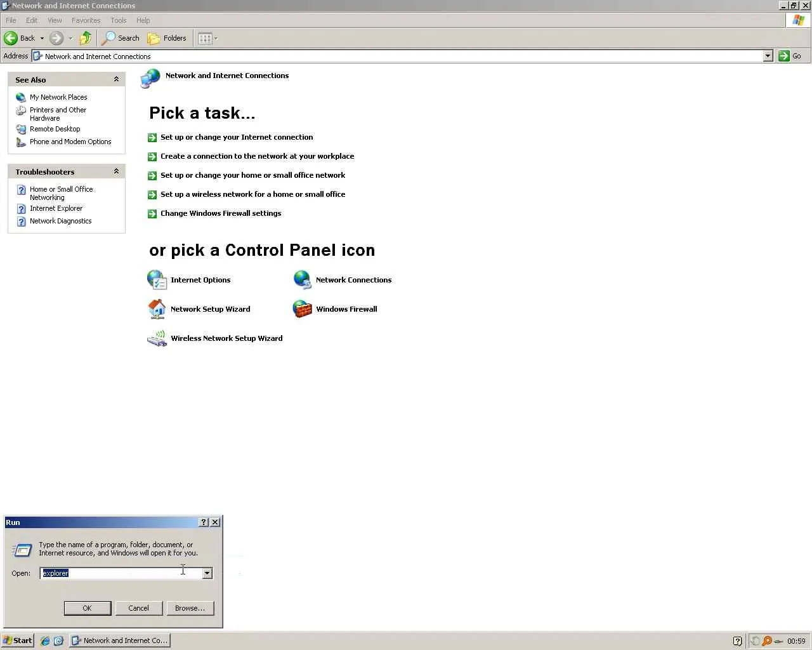This screenshot has width=812, height=650.
Task: Toggle the Folders pane from the toolbar
Action: [167, 38]
